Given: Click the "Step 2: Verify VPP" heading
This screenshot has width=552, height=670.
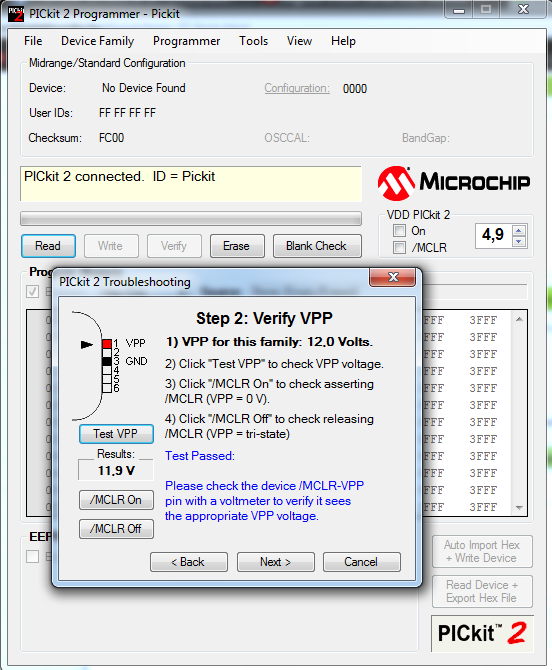Looking at the screenshot, I should point(264,318).
